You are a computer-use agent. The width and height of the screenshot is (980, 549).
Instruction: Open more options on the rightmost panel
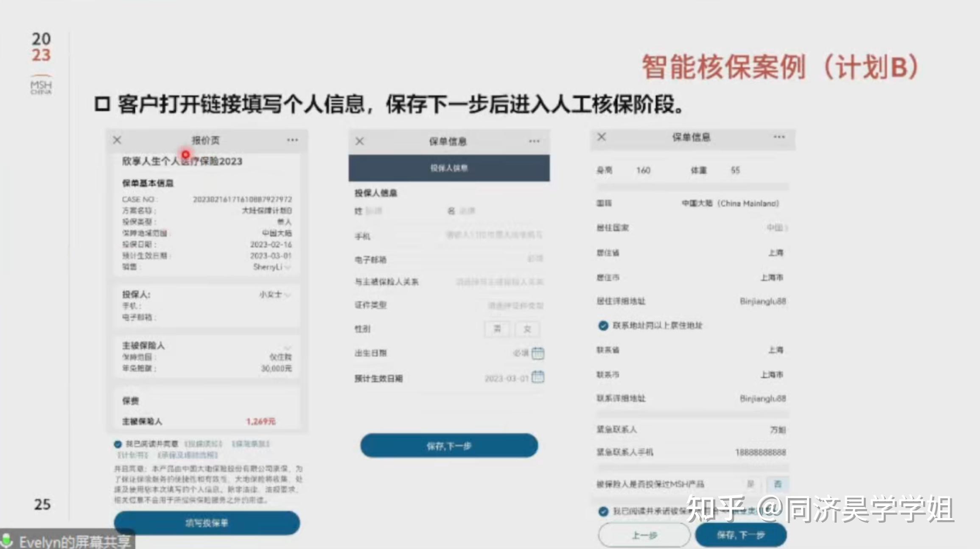[x=778, y=137]
